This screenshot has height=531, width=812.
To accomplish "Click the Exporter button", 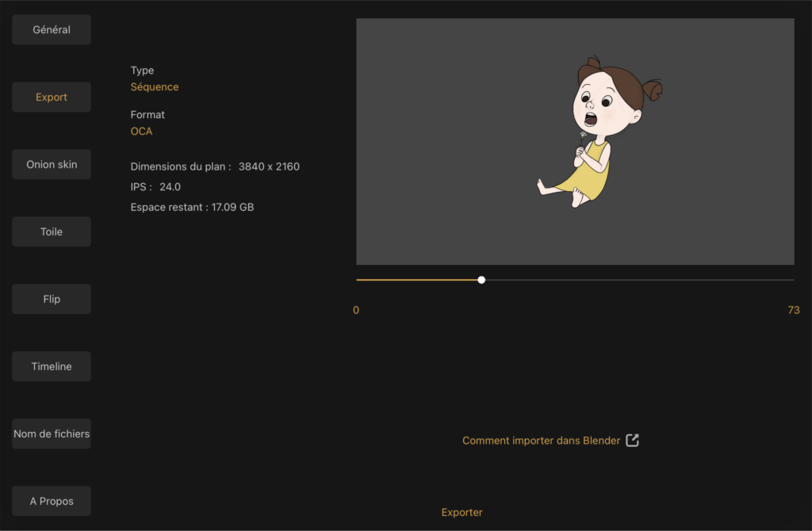I will pyautogui.click(x=462, y=512).
